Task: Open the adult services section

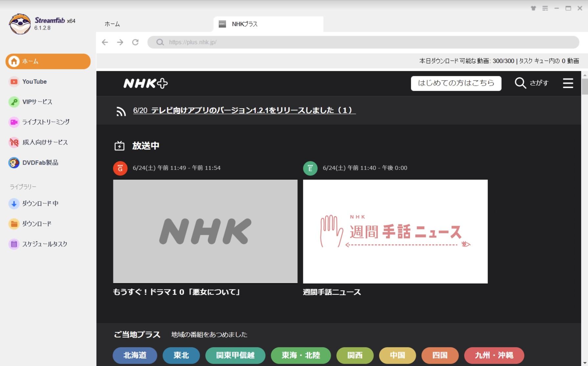Action: coord(45,142)
